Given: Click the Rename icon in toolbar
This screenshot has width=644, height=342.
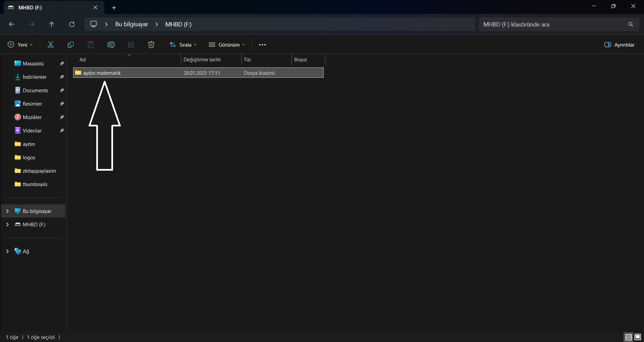Looking at the screenshot, I should (x=111, y=45).
